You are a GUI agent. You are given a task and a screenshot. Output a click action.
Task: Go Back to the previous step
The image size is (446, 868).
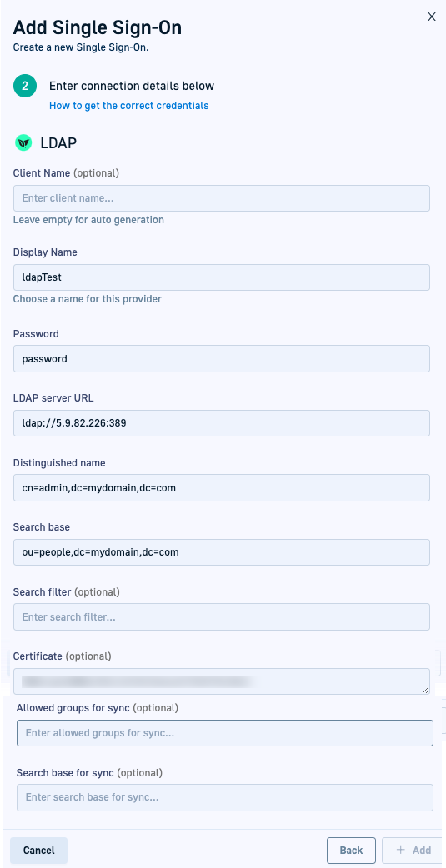pos(351,851)
